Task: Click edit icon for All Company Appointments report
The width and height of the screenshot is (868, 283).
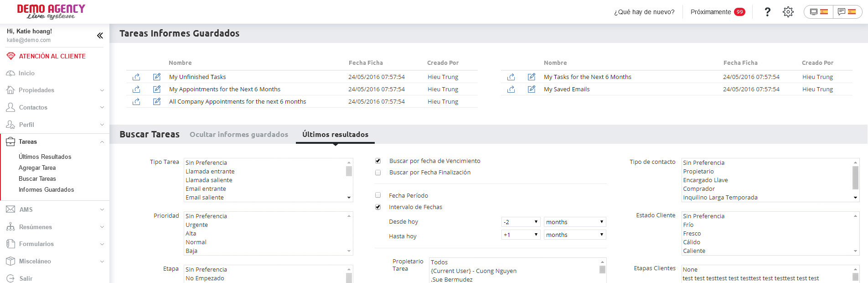Action: (x=157, y=101)
